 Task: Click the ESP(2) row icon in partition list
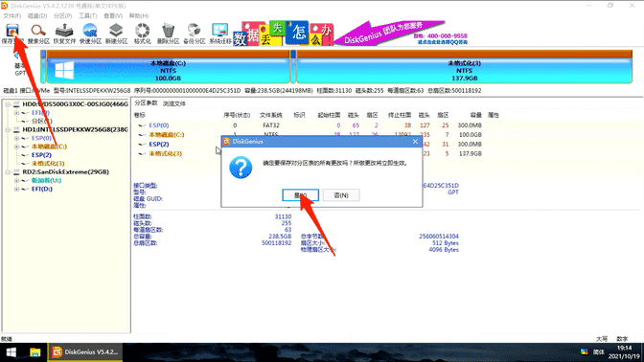point(142,145)
